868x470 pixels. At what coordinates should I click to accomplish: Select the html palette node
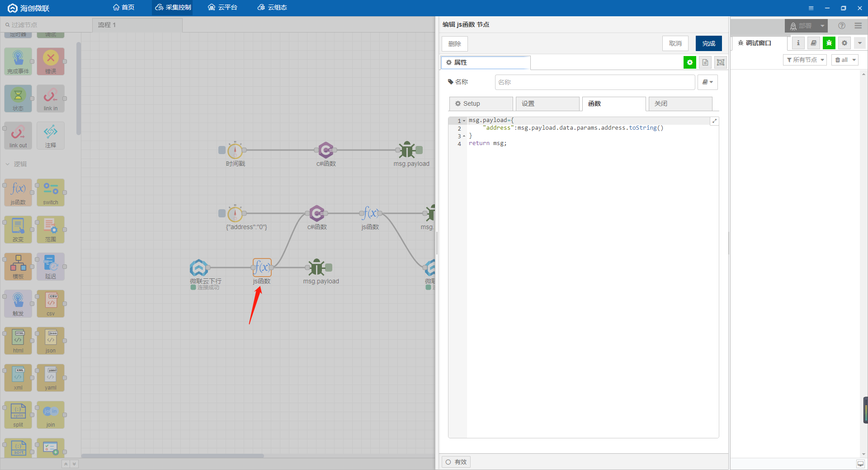pyautogui.click(x=18, y=341)
